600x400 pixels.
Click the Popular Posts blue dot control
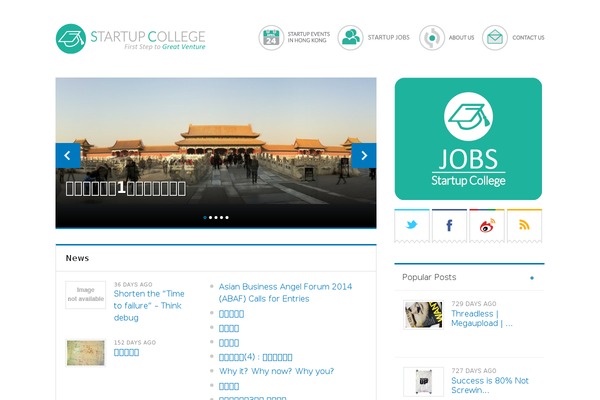tap(532, 278)
